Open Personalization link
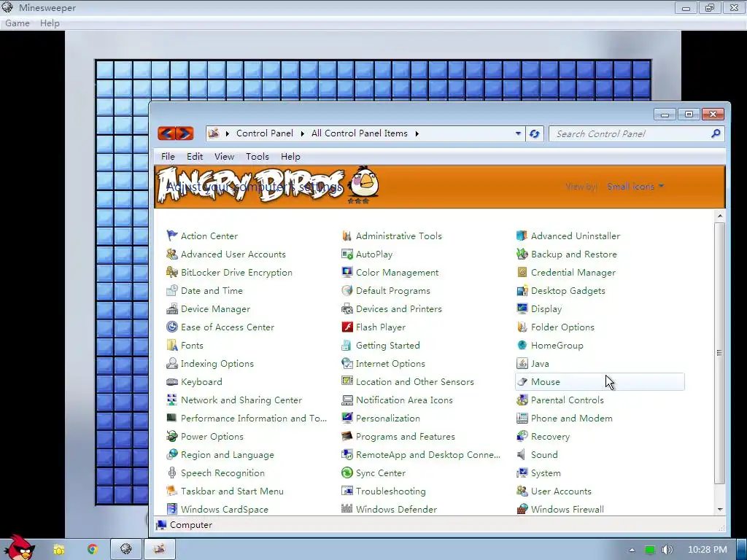Image resolution: width=747 pixels, height=560 pixels. (x=388, y=418)
